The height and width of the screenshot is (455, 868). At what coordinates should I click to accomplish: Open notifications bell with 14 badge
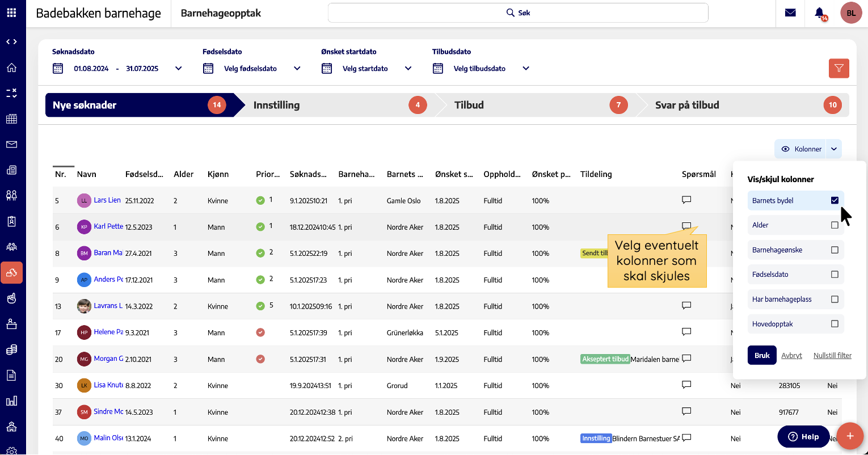pyautogui.click(x=819, y=13)
